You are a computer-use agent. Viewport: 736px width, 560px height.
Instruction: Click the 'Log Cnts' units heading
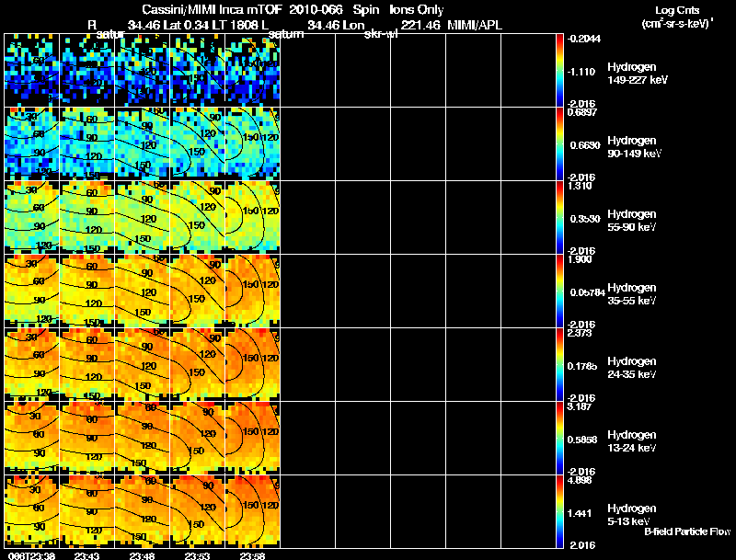pos(677,10)
